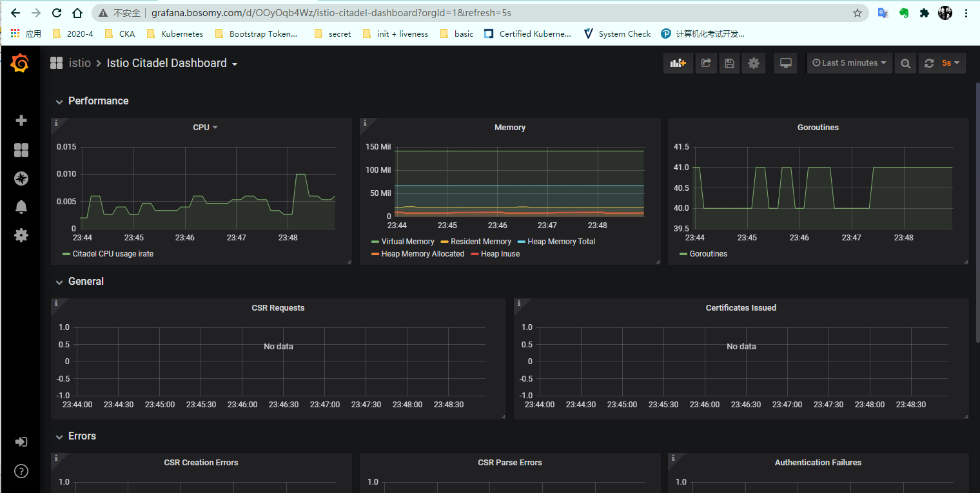This screenshot has height=493, width=980.
Task: Open the Istio Citadel Dashboard title dropdown
Action: (x=172, y=63)
